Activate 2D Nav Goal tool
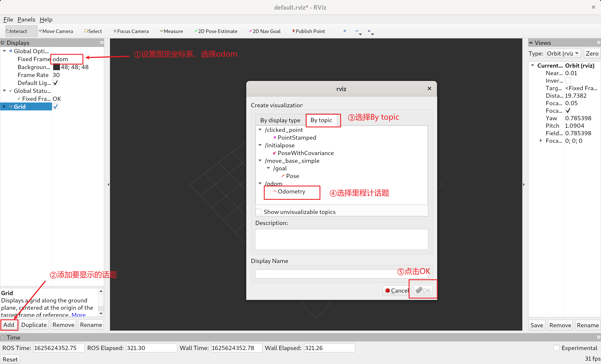This screenshot has height=364, width=601. coord(264,31)
